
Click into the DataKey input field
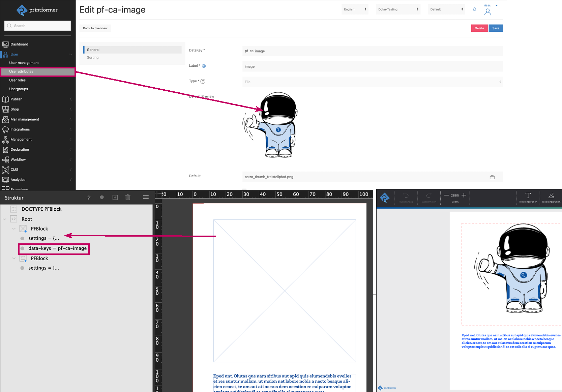click(372, 51)
